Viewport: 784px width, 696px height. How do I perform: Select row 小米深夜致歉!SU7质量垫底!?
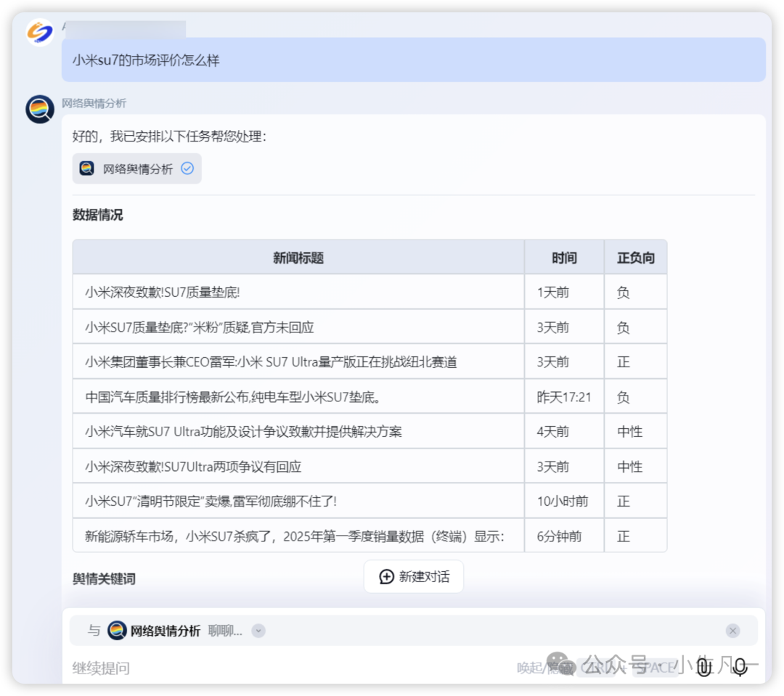369,292
